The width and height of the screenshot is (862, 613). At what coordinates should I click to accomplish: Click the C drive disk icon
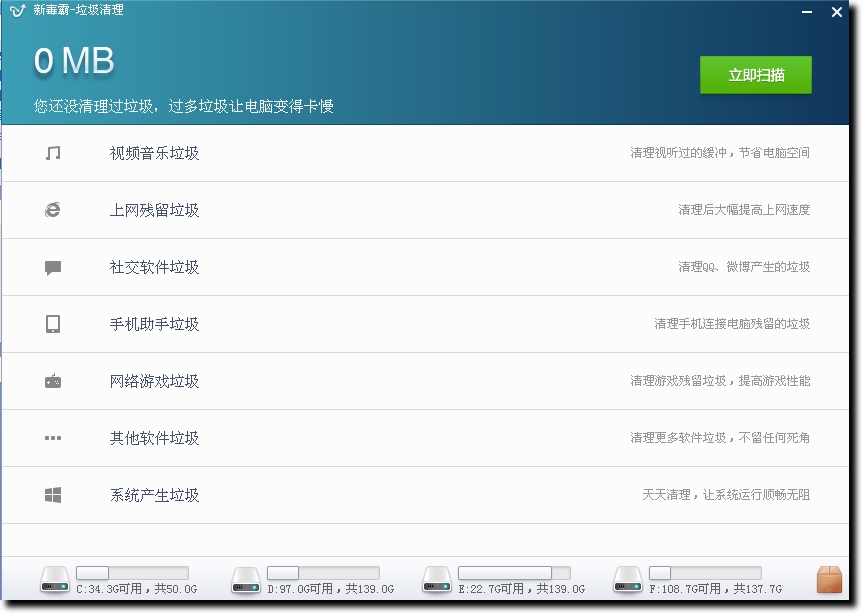point(55,580)
